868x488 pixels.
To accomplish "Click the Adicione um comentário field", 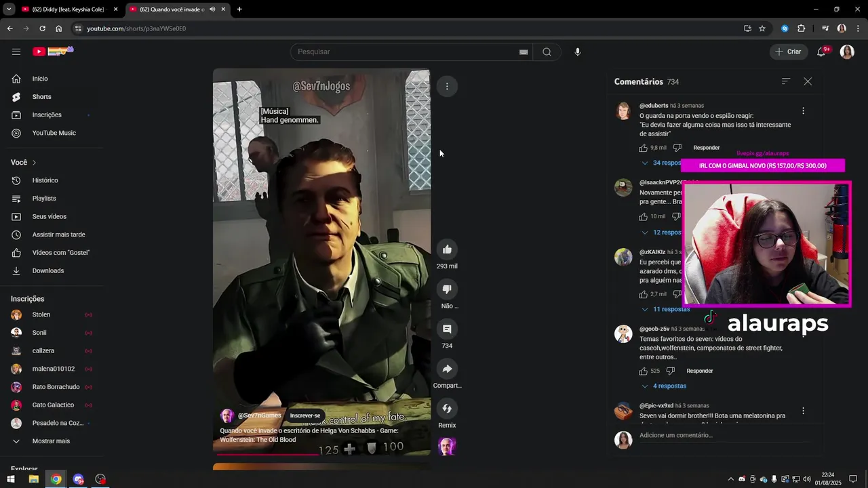I will (x=724, y=435).
